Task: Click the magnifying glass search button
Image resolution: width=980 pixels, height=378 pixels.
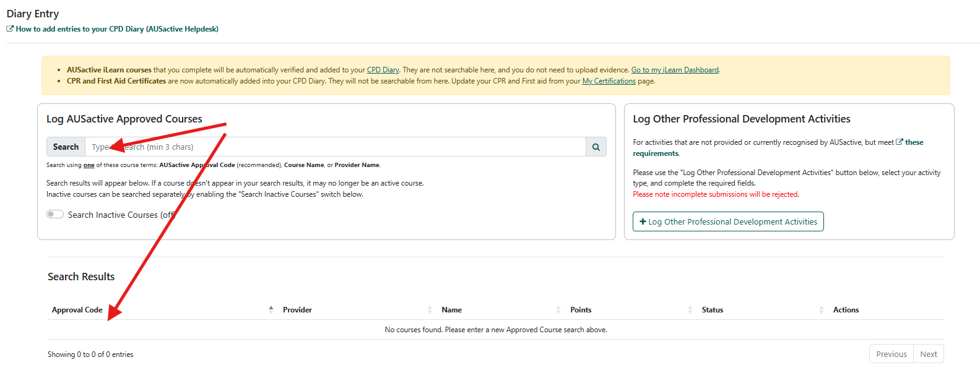Action: pos(596,147)
